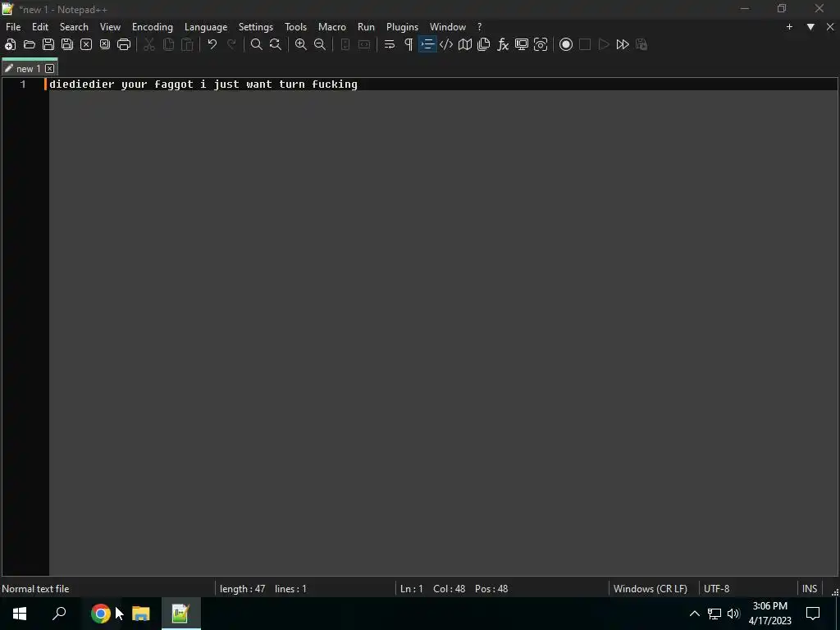Click the Paste clipboard icon
840x630 pixels.
pyautogui.click(x=187, y=44)
